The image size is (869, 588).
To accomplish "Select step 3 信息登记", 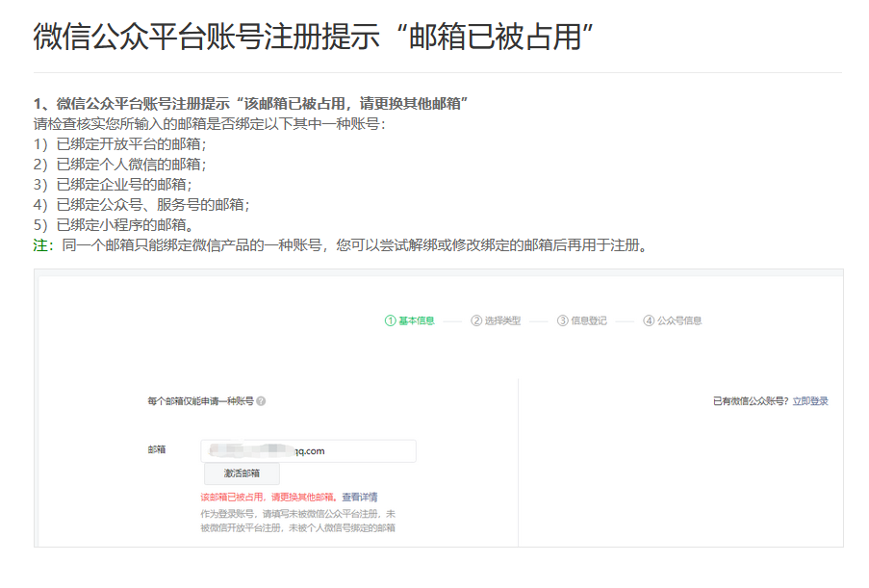I will point(582,320).
